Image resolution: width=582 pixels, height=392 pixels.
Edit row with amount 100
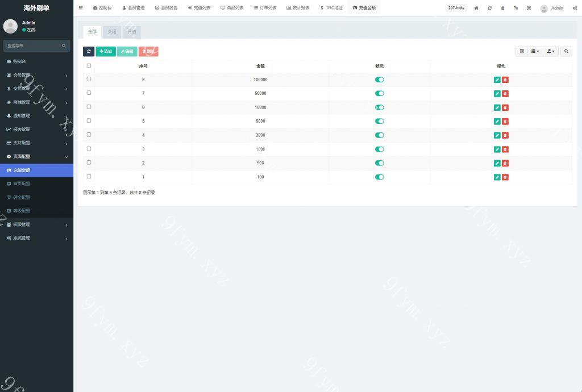(x=497, y=177)
